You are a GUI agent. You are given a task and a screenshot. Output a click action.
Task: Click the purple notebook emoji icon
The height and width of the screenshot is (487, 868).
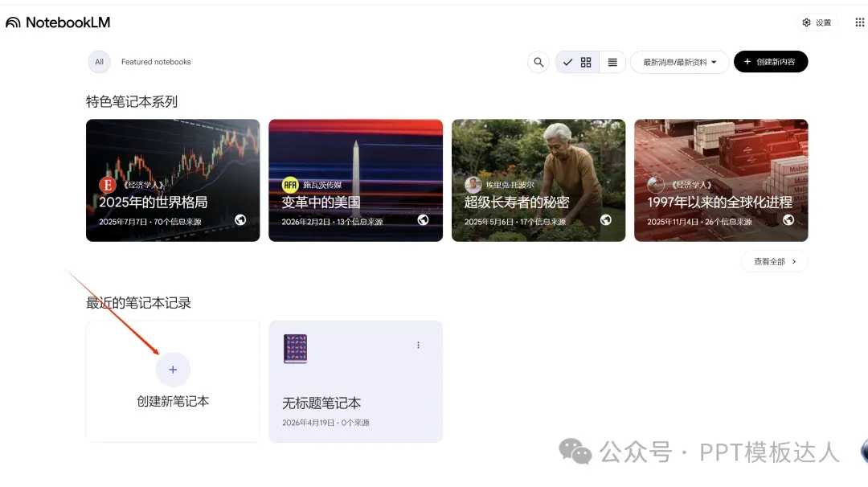[x=295, y=349]
